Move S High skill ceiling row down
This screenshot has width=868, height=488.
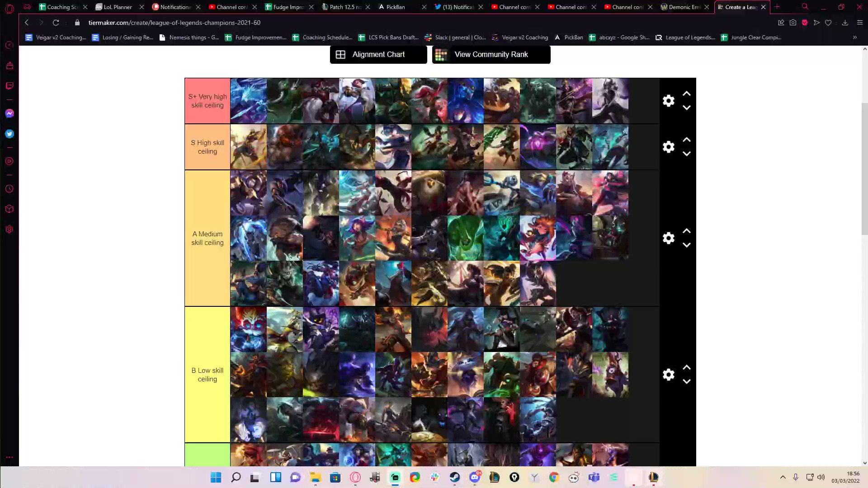click(687, 154)
